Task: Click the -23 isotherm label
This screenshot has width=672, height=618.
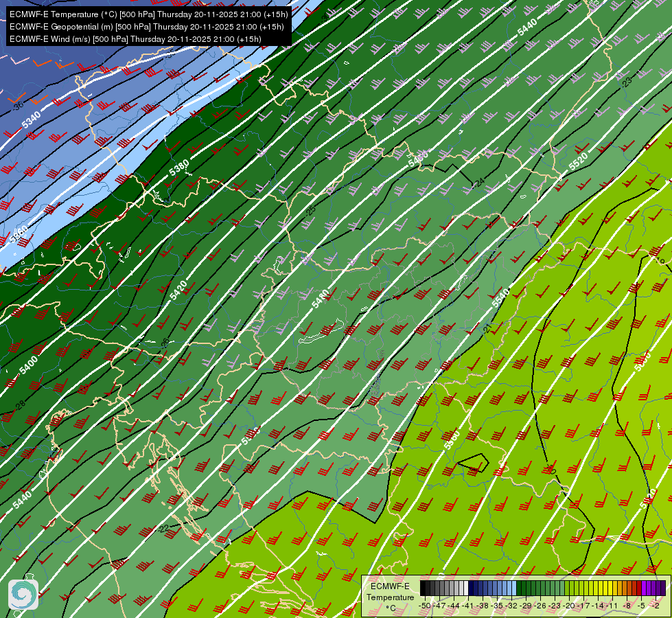Action: (x=627, y=82)
